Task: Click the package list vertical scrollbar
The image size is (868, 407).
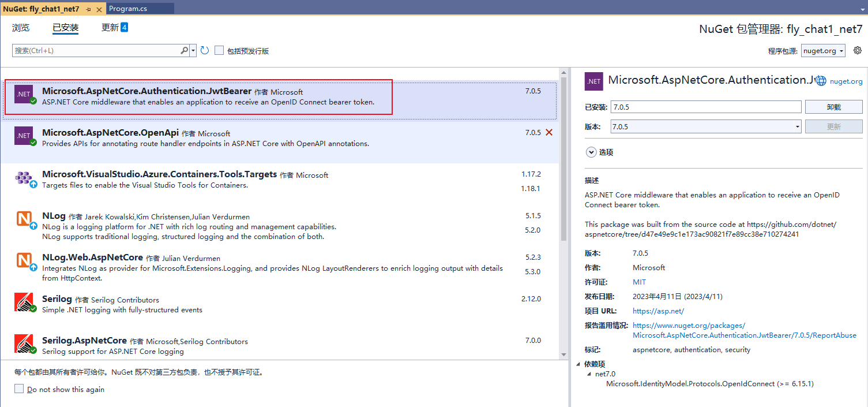Action: 563,159
